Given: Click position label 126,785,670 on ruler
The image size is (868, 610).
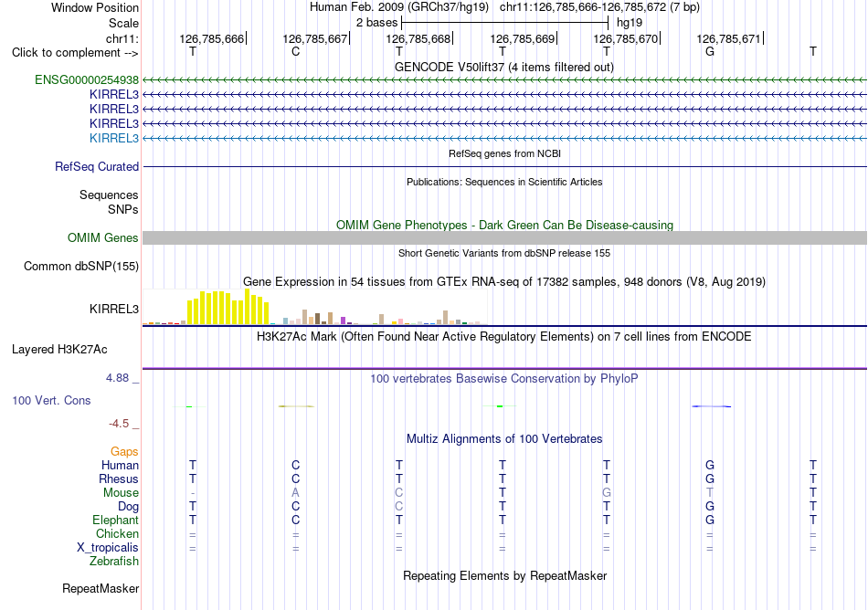Looking at the screenshot, I should (x=626, y=39).
